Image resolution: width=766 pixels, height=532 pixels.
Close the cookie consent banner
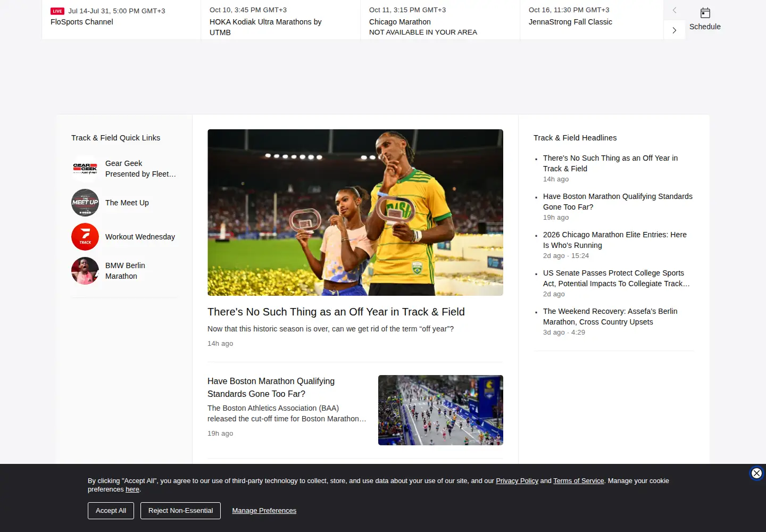click(756, 473)
